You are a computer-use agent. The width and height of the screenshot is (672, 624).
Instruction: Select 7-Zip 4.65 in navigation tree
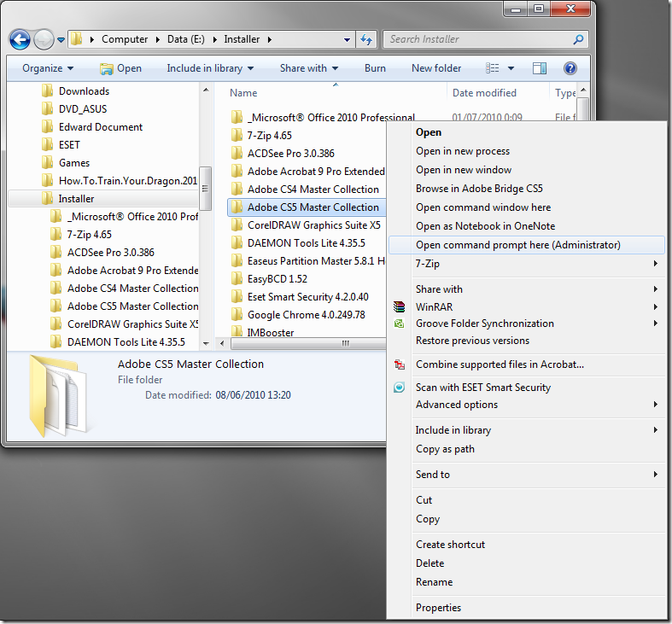click(x=89, y=235)
